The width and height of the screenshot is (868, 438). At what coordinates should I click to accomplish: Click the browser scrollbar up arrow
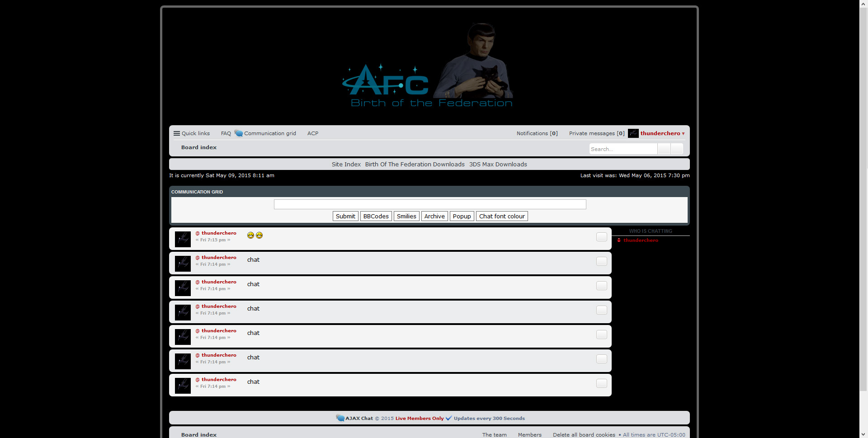[863, 3]
